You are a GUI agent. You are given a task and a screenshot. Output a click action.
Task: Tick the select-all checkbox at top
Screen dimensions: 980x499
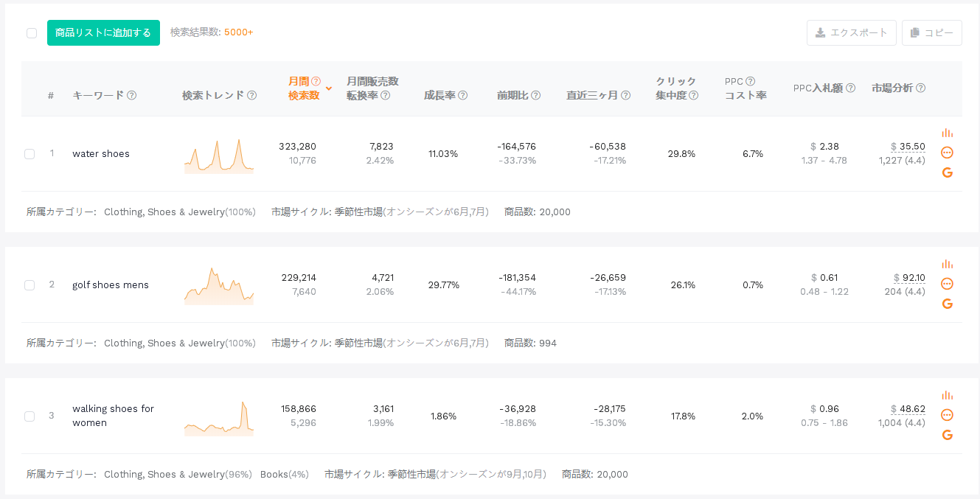(32, 32)
